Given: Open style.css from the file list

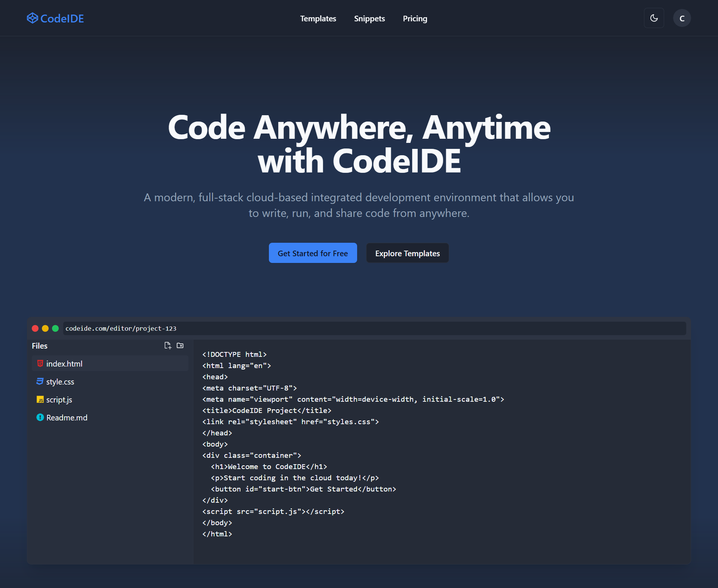Looking at the screenshot, I should 60,381.
